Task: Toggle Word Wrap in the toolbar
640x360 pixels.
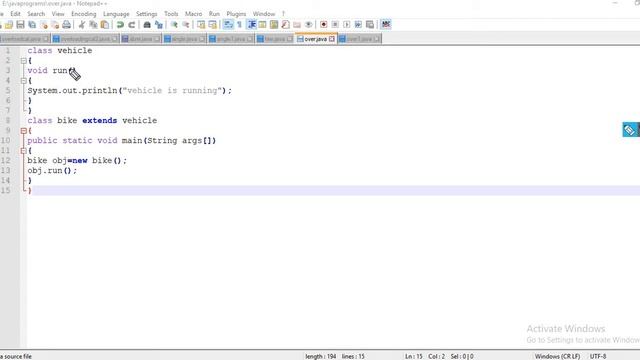Action: click(x=228, y=25)
